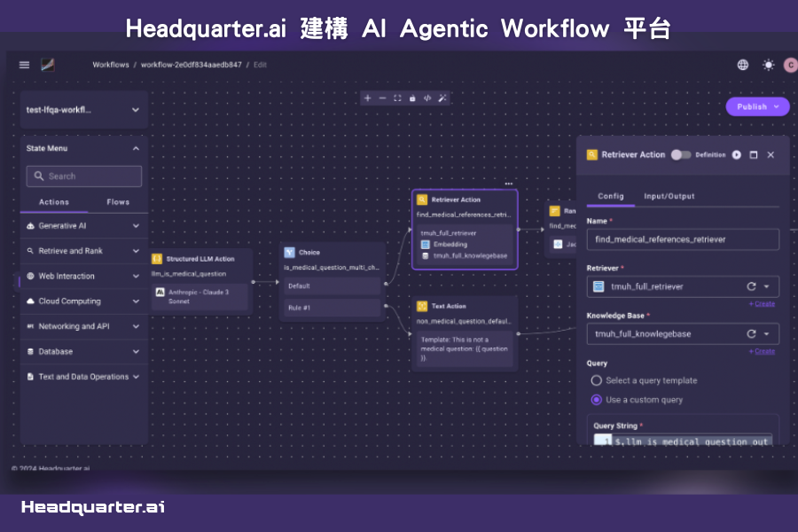Expand the Generative AI category
Screen dimensions: 798x532
(x=84, y=225)
